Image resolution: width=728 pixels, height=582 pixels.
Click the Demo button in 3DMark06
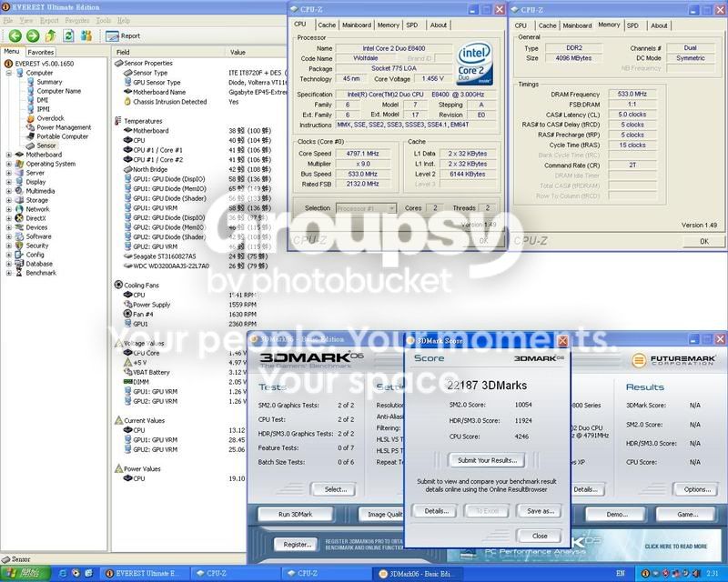click(x=617, y=514)
